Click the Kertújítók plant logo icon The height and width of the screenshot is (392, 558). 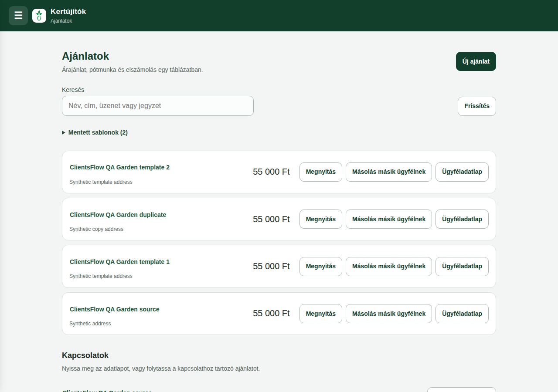(x=39, y=16)
